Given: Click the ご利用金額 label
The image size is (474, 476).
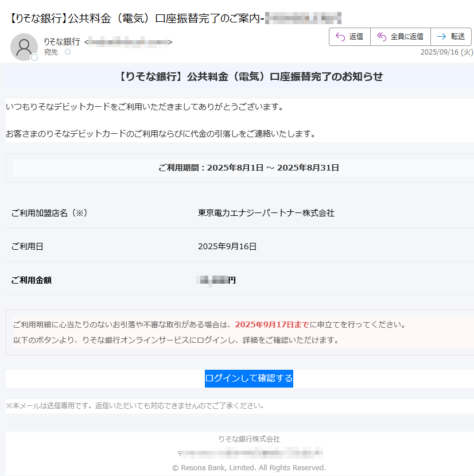Looking at the screenshot, I should (x=31, y=280).
